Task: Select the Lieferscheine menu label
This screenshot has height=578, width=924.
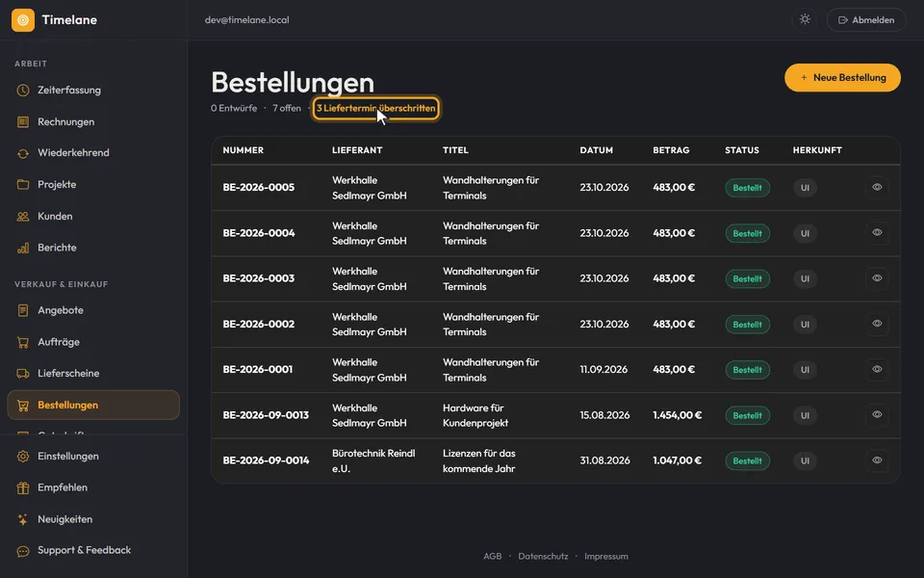Action: click(68, 374)
